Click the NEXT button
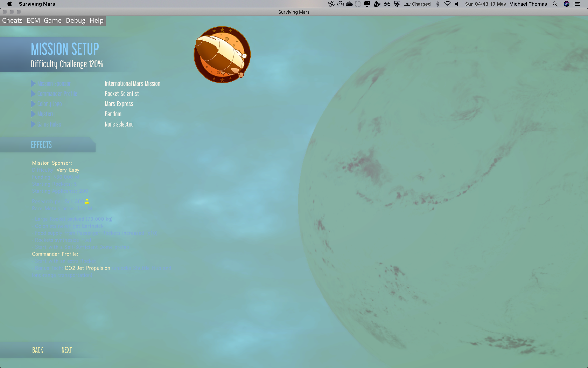The image size is (588, 368). coord(66,350)
